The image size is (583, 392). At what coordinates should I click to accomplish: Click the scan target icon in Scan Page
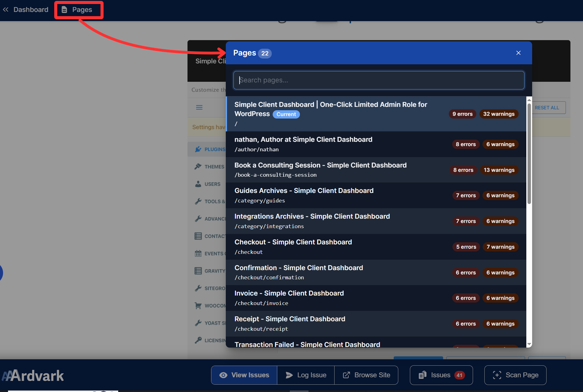pyautogui.click(x=497, y=375)
